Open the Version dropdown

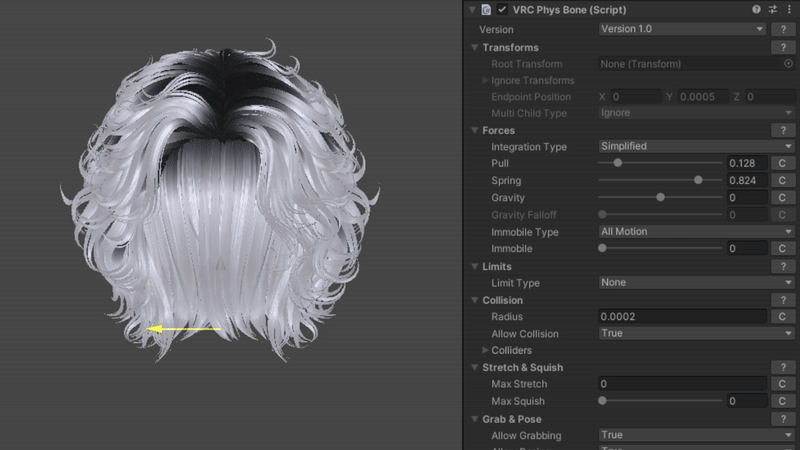click(682, 29)
